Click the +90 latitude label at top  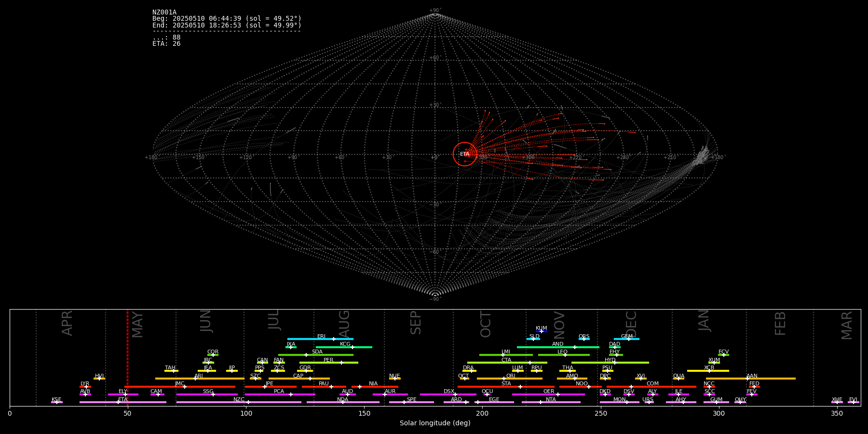pyautogui.click(x=435, y=10)
